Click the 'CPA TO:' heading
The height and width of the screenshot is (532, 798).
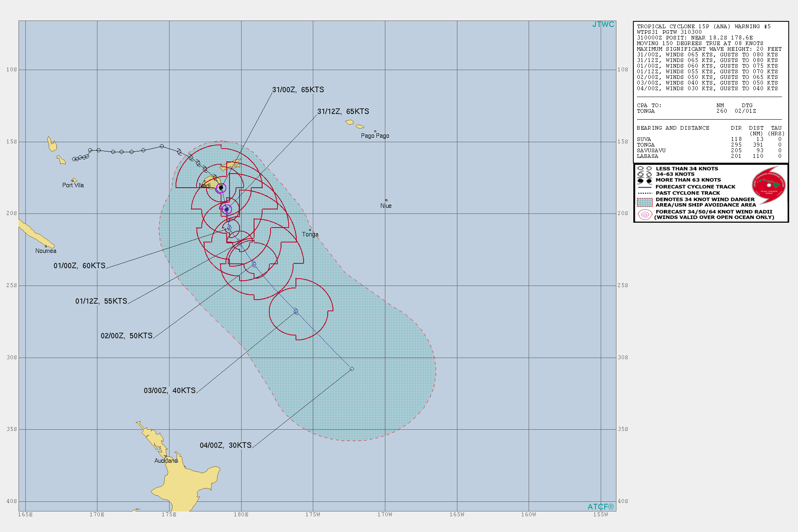(649, 106)
